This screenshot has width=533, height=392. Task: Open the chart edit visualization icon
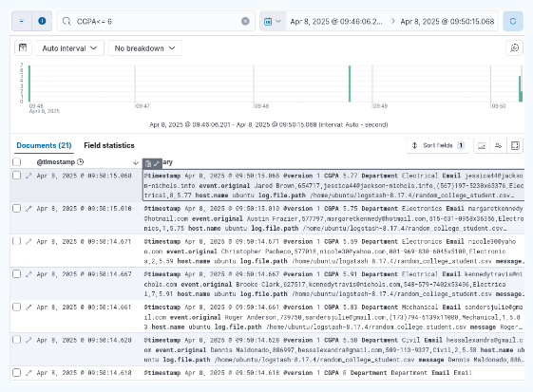click(514, 47)
